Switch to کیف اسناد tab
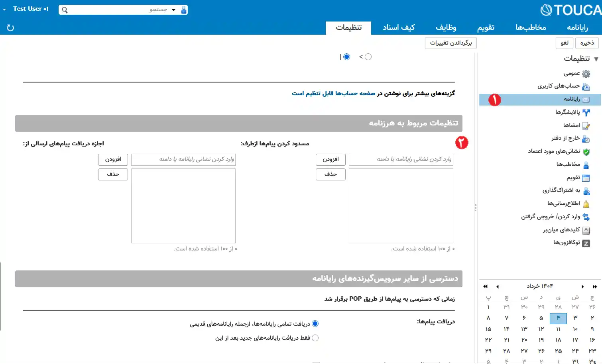602x364 pixels. (x=399, y=27)
